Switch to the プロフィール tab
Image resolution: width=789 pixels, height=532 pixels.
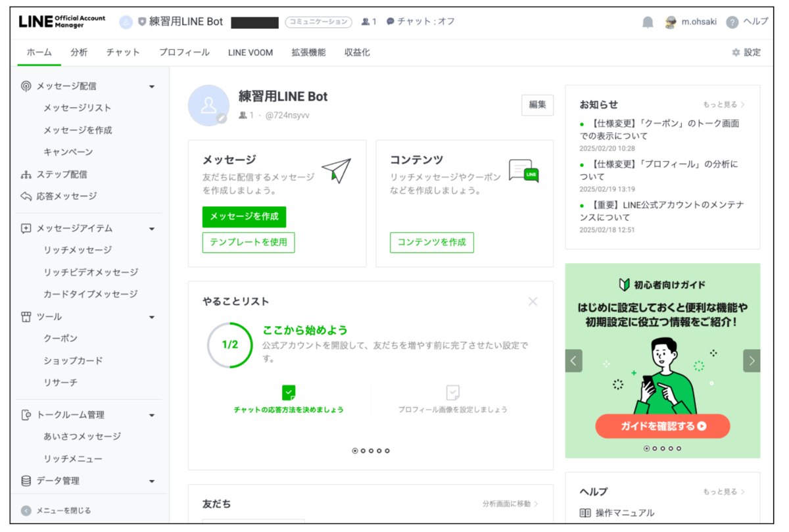(184, 53)
